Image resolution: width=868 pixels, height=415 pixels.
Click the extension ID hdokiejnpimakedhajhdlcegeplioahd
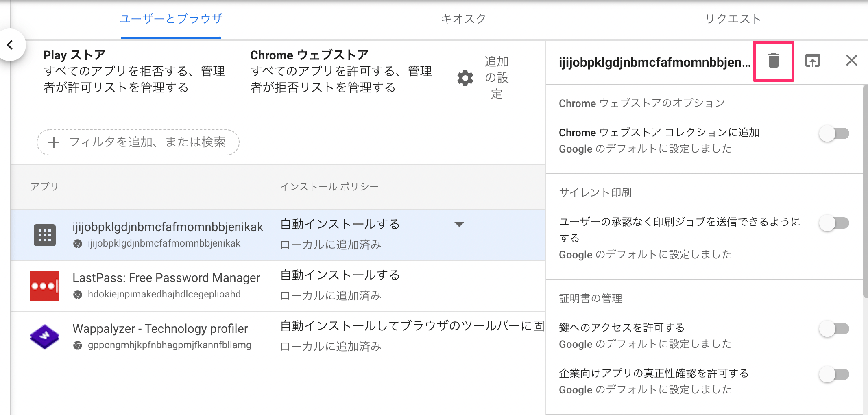coord(164,294)
